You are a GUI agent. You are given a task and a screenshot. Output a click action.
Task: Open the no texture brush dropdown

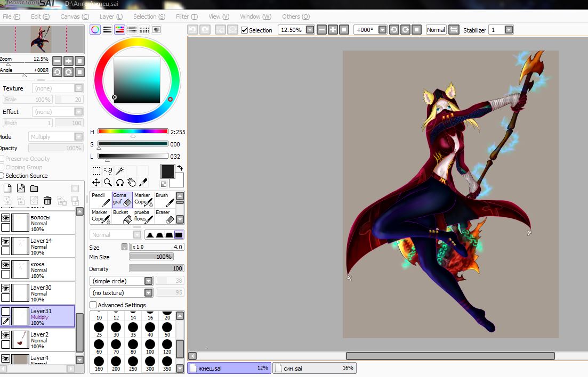point(149,293)
